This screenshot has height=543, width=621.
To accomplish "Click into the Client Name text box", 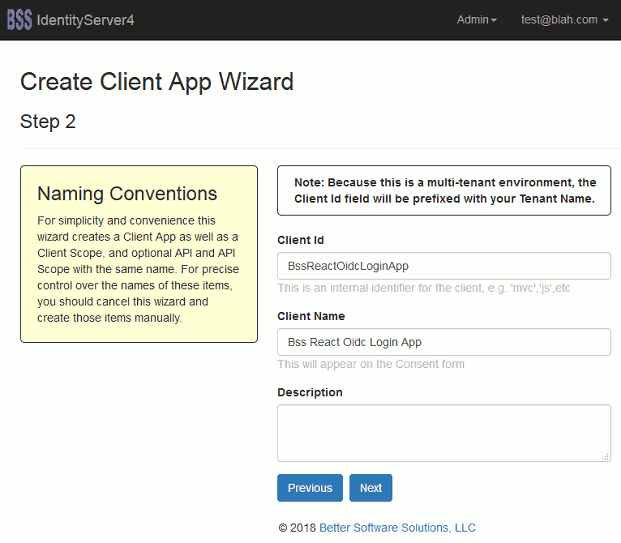I will tap(444, 342).
